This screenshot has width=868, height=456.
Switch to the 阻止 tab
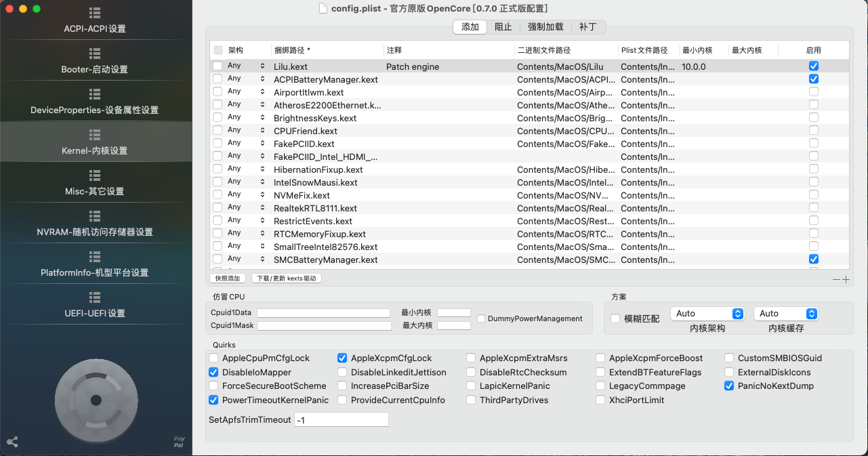(x=503, y=27)
